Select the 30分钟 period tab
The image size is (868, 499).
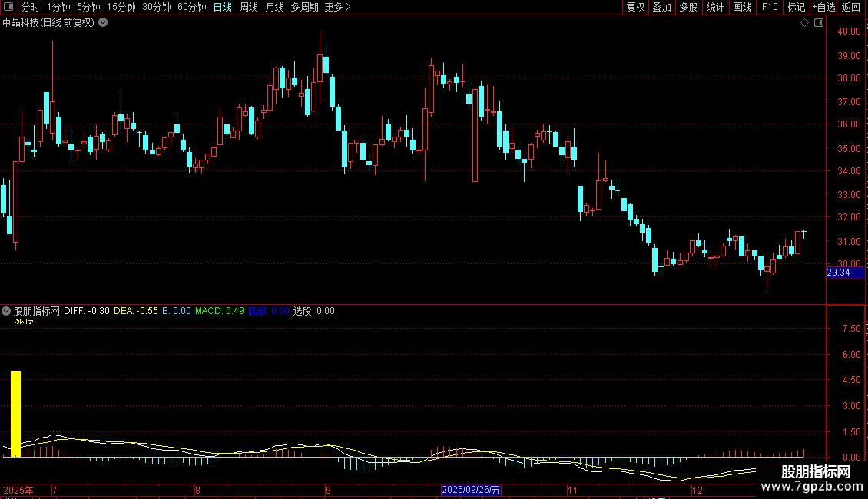[156, 7]
